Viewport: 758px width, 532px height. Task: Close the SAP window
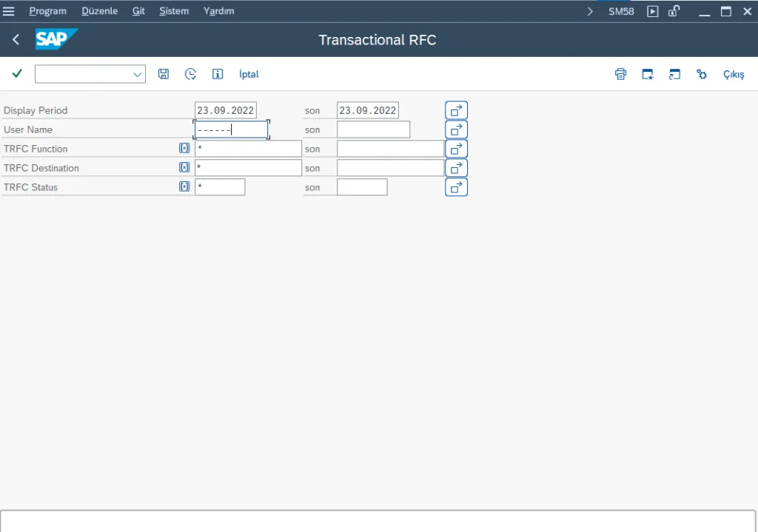click(x=748, y=11)
